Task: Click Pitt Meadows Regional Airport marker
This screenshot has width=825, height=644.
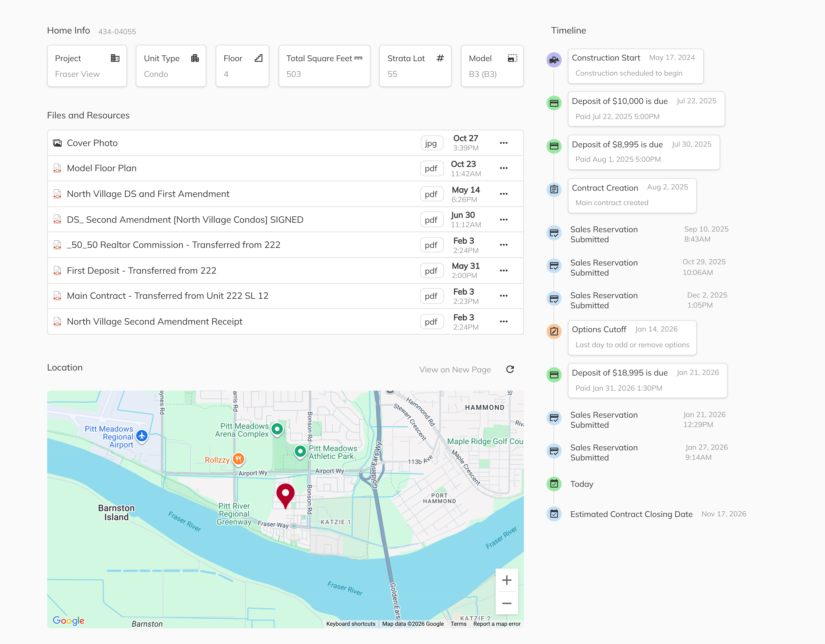Action: (x=142, y=436)
